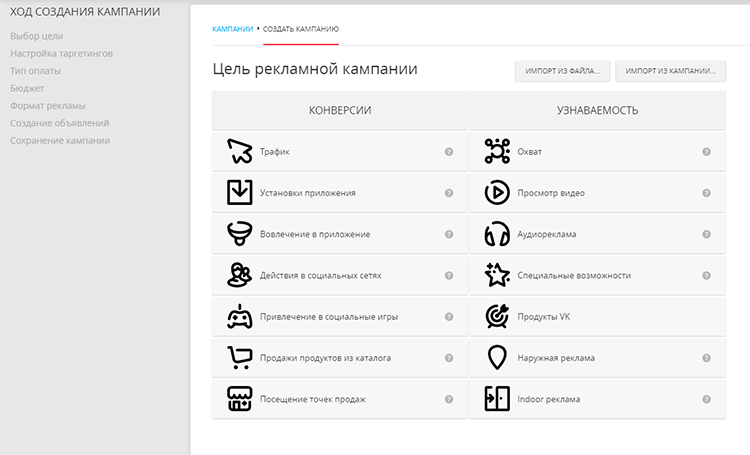
Task: Select the Просмотр видео play icon
Action: (x=496, y=192)
